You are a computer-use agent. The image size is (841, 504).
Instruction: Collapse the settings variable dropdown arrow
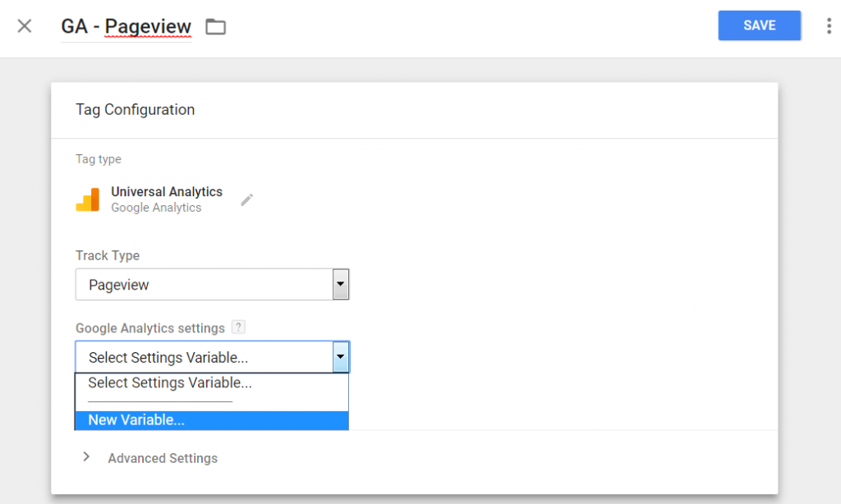tap(341, 357)
